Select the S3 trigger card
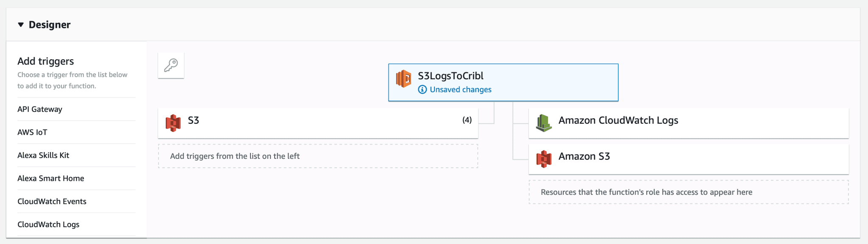 click(318, 123)
